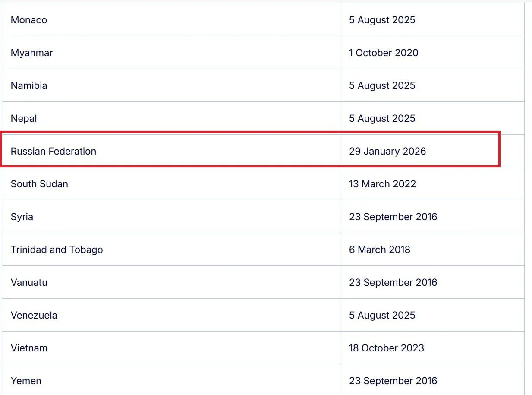Viewport: 532px width, 395px height.
Task: Select Monaco's 5 August 2025 date
Action: [382, 20]
